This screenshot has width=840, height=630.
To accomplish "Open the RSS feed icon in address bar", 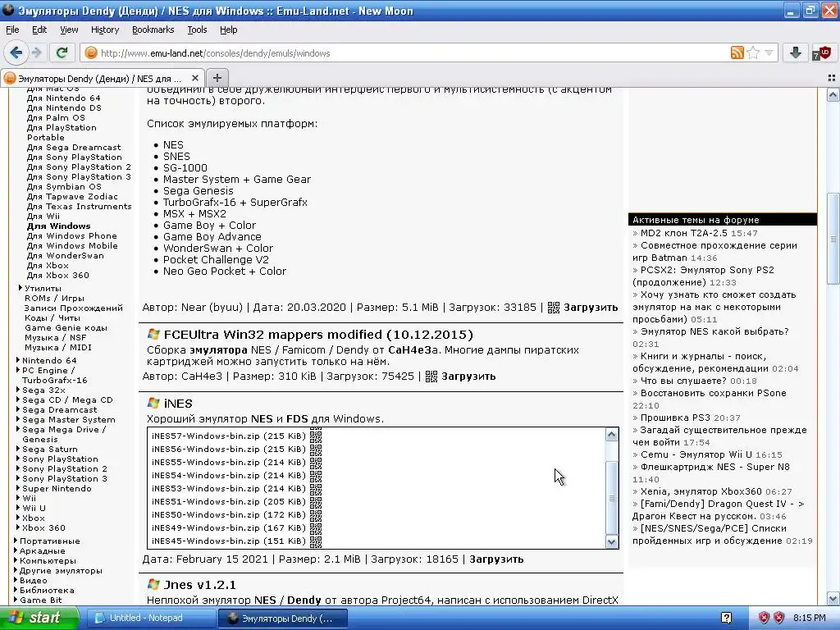I will click(737, 52).
